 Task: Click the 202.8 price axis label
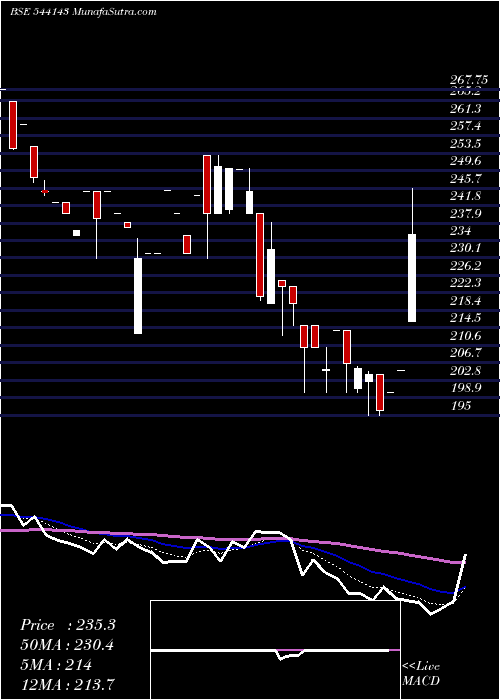pyautogui.click(x=466, y=371)
